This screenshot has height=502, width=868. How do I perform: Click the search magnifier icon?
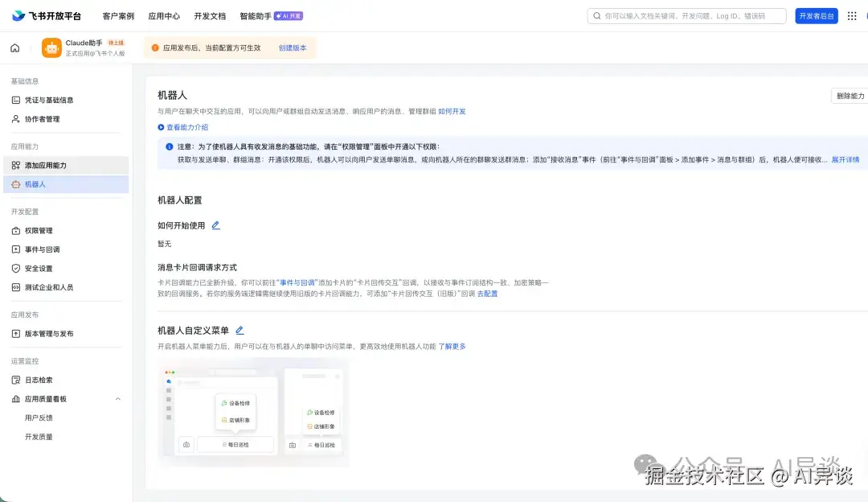pos(596,16)
